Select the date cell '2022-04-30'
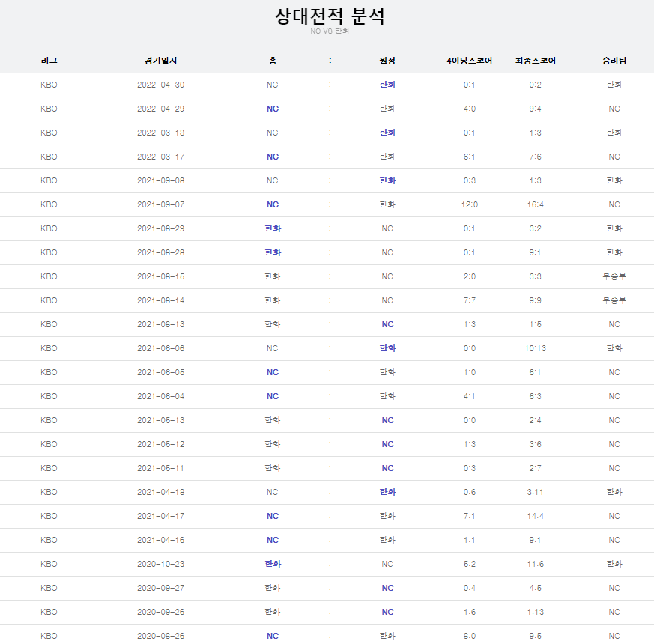Viewport: 654px width, 644px height. point(160,85)
